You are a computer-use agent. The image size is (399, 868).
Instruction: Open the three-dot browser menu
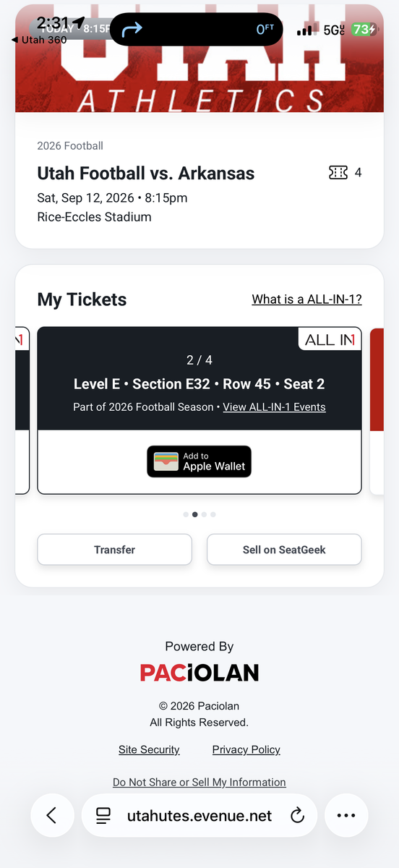pyautogui.click(x=346, y=815)
